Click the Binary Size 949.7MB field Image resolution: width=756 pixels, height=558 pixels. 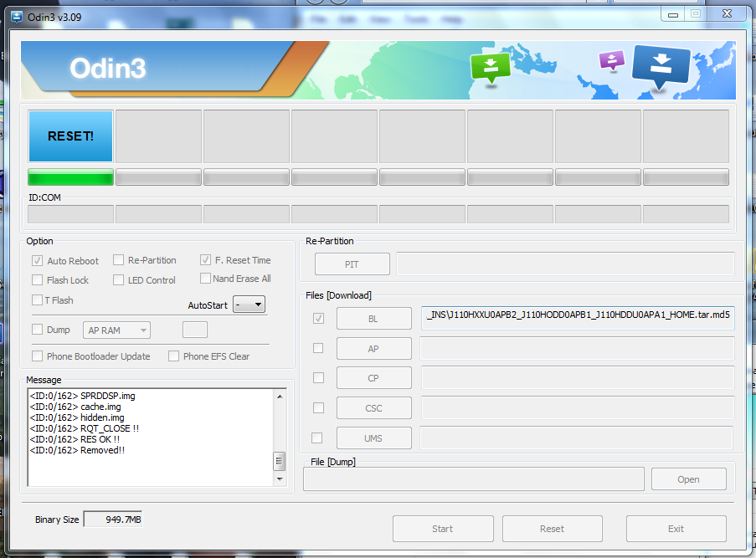click(x=113, y=520)
